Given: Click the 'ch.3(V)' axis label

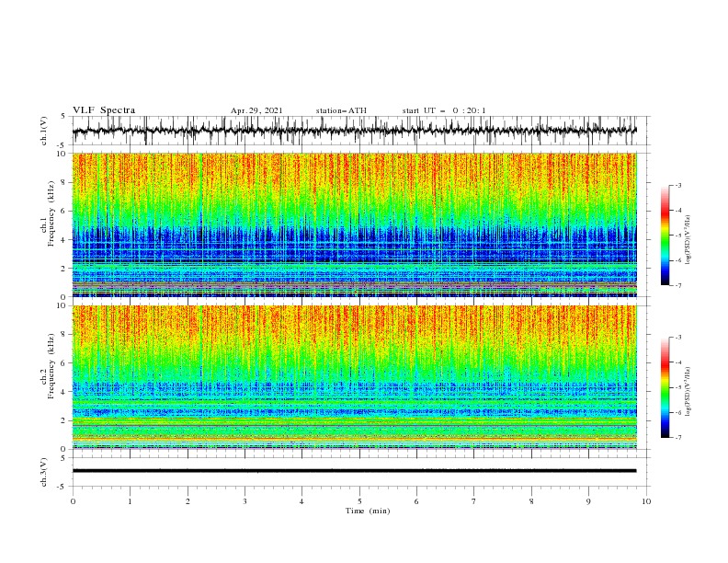Looking at the screenshot, I should pyautogui.click(x=44, y=472).
